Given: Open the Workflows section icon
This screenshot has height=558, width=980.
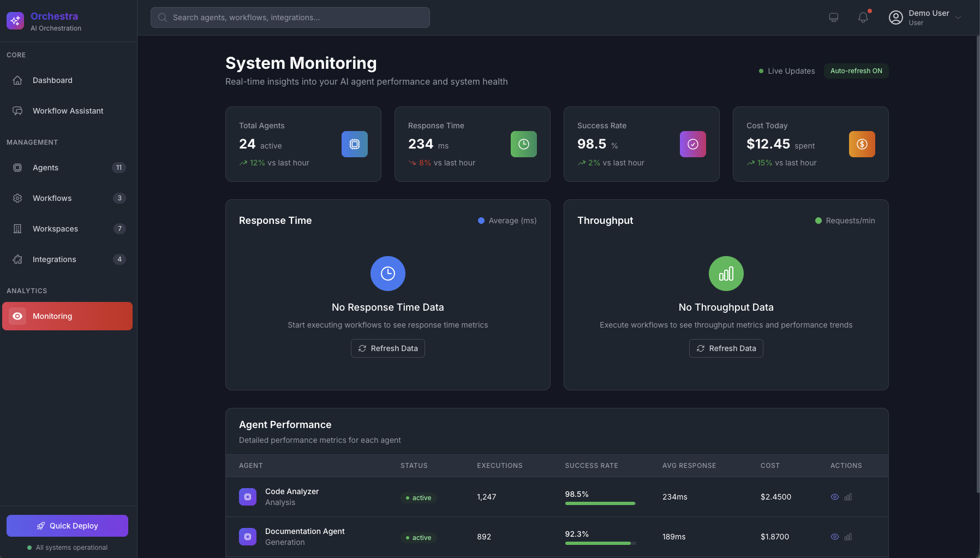Looking at the screenshot, I should [18, 198].
